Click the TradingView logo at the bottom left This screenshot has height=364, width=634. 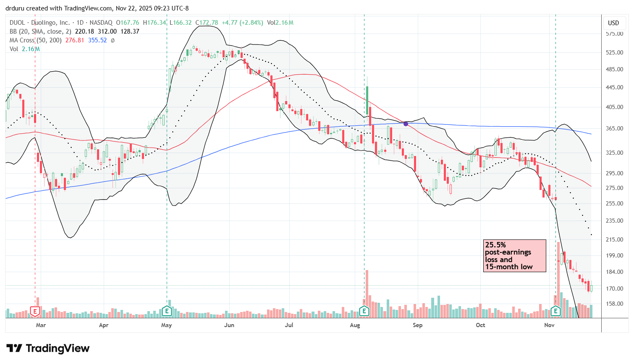(x=48, y=348)
